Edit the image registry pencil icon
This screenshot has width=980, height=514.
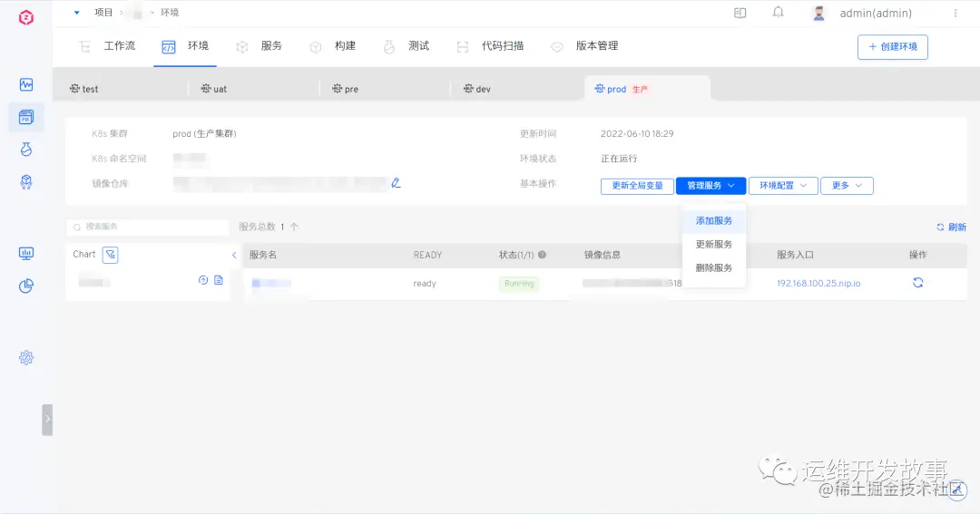tap(396, 183)
